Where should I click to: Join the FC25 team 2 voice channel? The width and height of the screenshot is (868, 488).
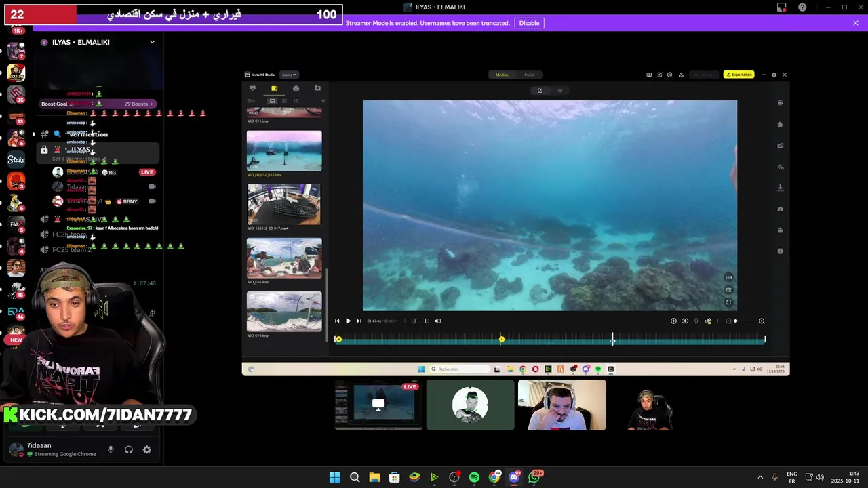(x=72, y=250)
